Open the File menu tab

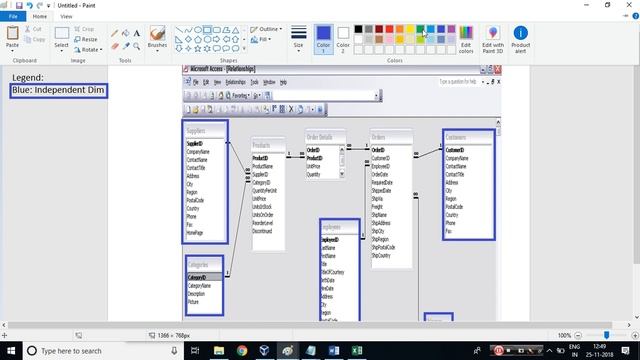point(13,16)
